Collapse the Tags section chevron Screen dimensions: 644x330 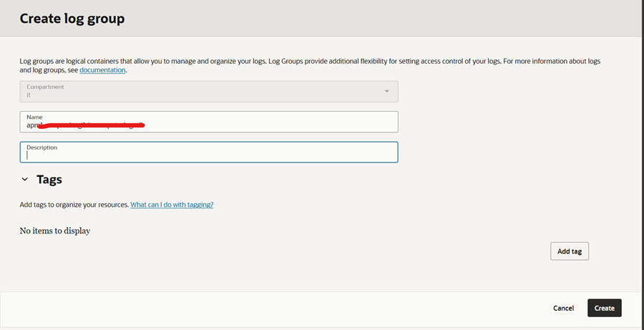pos(24,180)
